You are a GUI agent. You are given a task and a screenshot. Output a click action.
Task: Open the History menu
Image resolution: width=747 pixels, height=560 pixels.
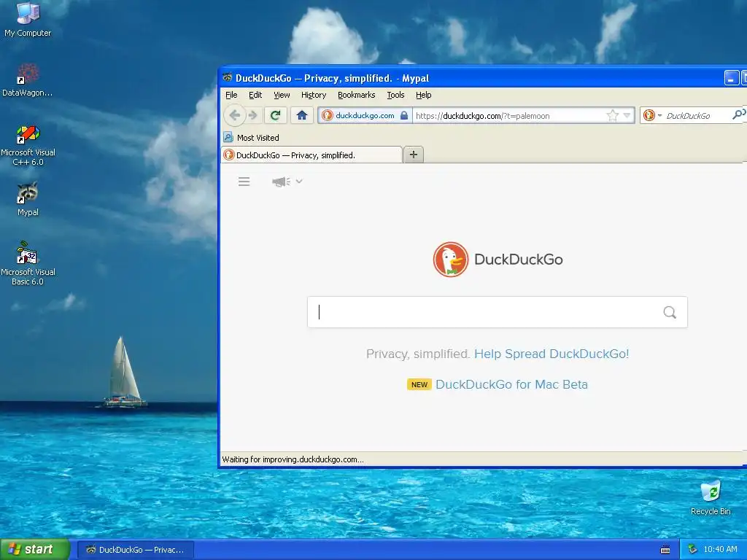[x=314, y=95]
